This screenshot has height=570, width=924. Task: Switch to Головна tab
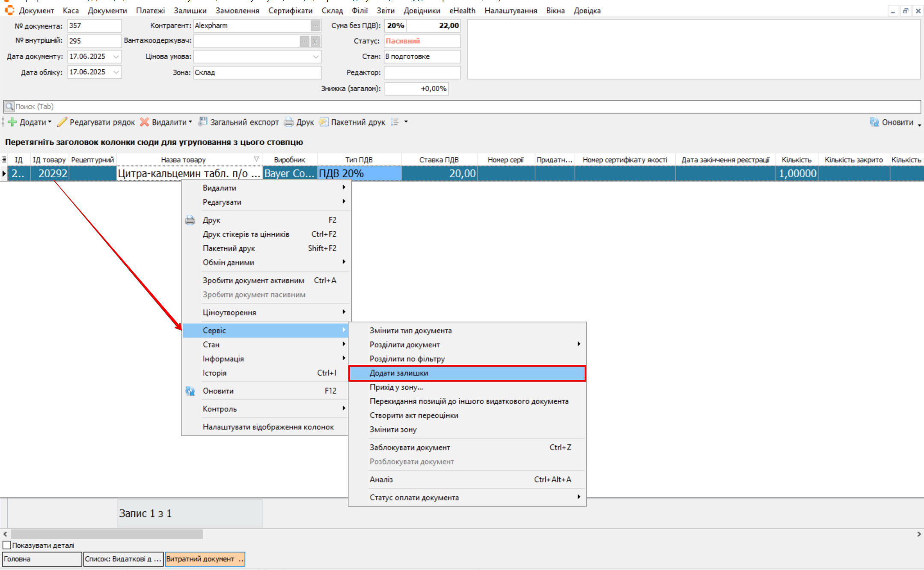click(x=42, y=559)
